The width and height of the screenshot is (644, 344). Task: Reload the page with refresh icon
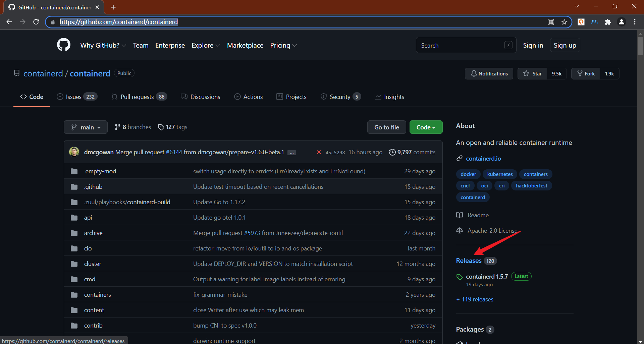pos(36,22)
